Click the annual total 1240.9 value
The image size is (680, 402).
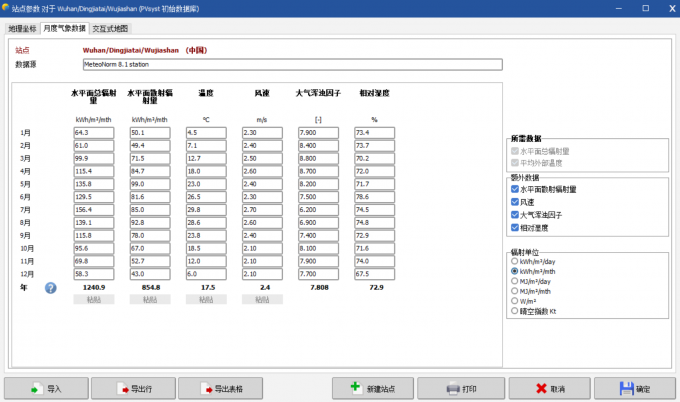94,288
